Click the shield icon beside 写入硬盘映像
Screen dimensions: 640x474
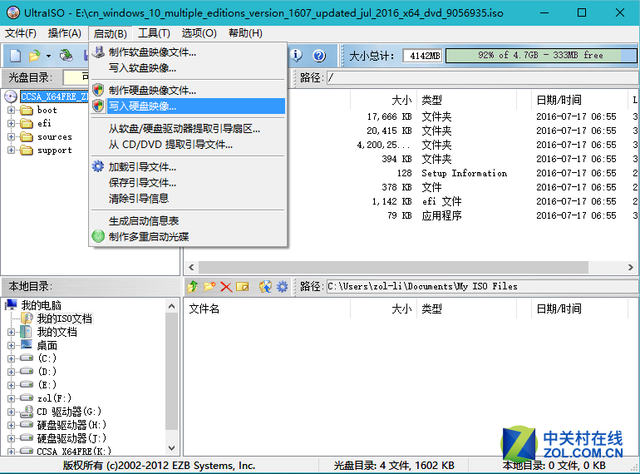click(98, 106)
